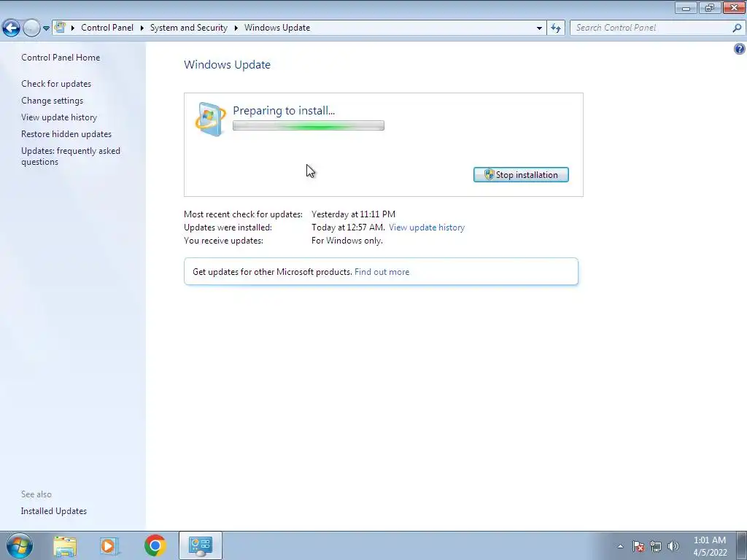This screenshot has height=560, width=747.
Task: Click Check for updates
Action: tap(56, 84)
